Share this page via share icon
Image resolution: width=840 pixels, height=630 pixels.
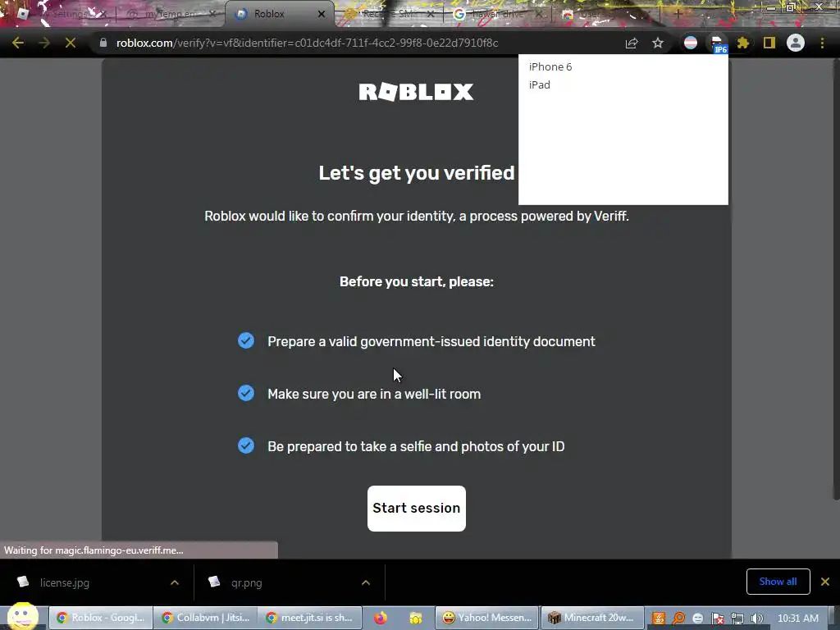point(632,43)
